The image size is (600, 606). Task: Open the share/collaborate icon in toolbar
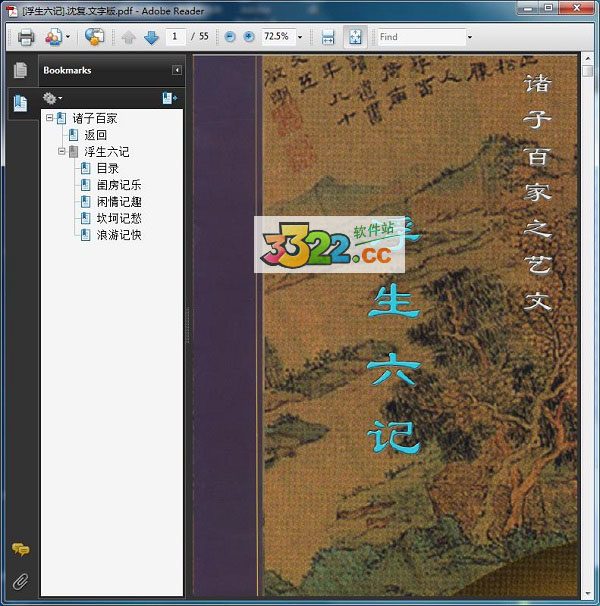click(54, 37)
